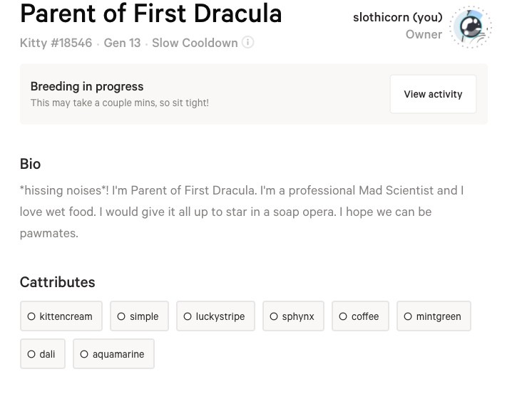Click the View activity button

click(433, 94)
